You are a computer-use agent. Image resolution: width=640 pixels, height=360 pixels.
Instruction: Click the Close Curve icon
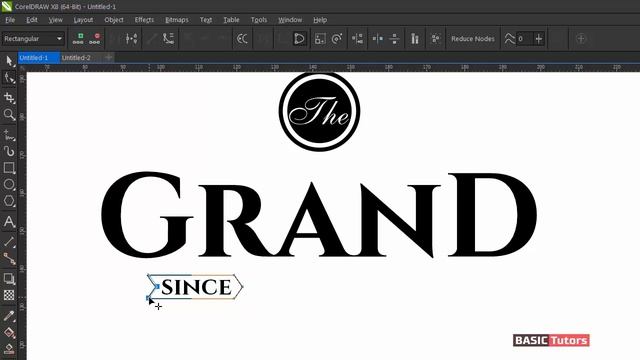pos(299,39)
